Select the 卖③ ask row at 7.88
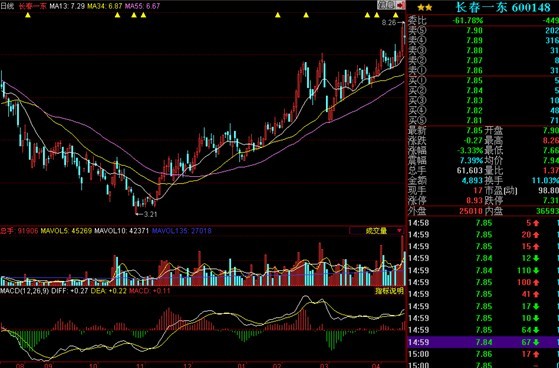Screen dimensions: 559x368 click(483, 50)
